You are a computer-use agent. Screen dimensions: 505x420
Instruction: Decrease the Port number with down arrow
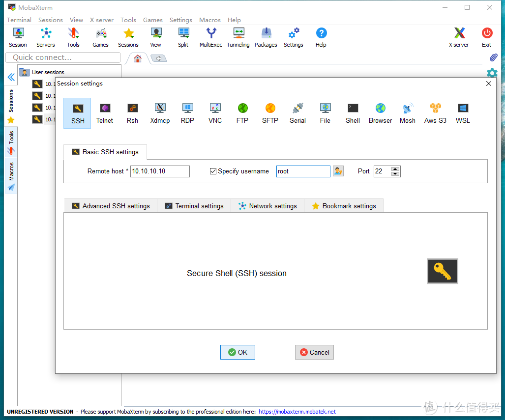pos(395,174)
